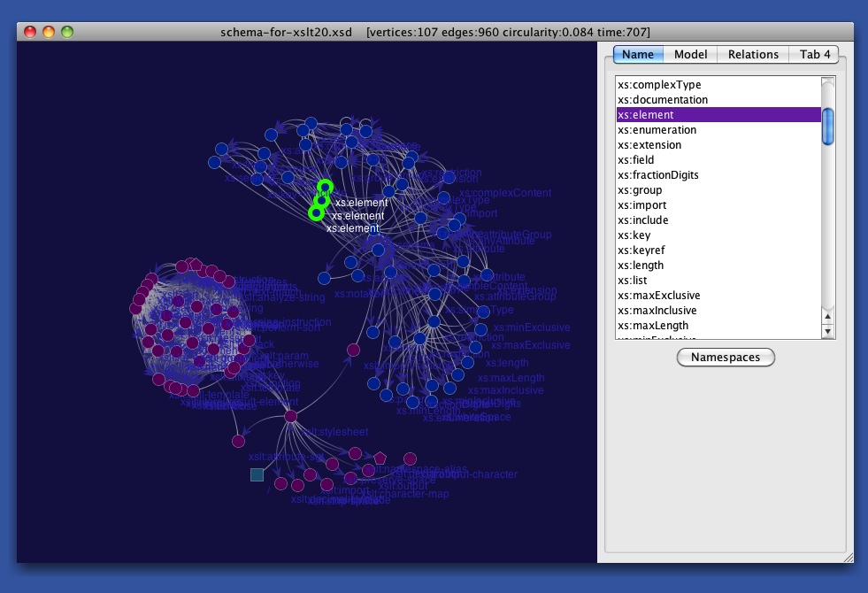Select xs:maxLength in the list
Viewport: 868px width, 593px height.
(x=718, y=325)
